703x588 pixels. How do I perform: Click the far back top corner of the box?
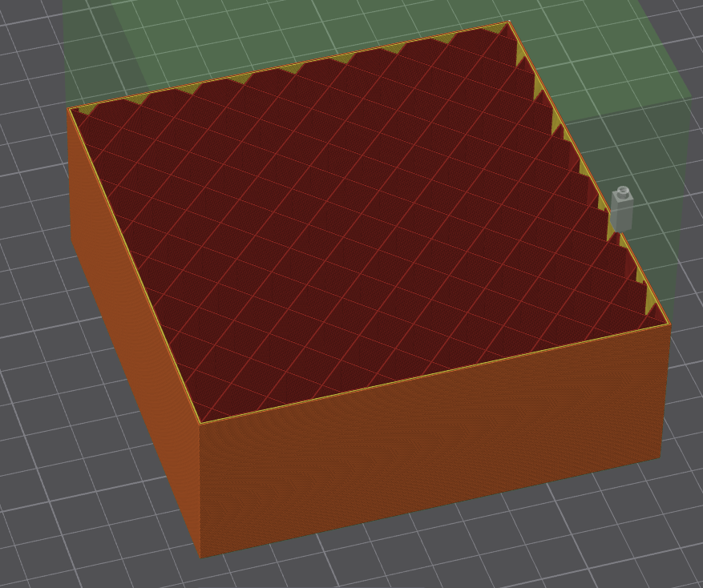[x=508, y=22]
